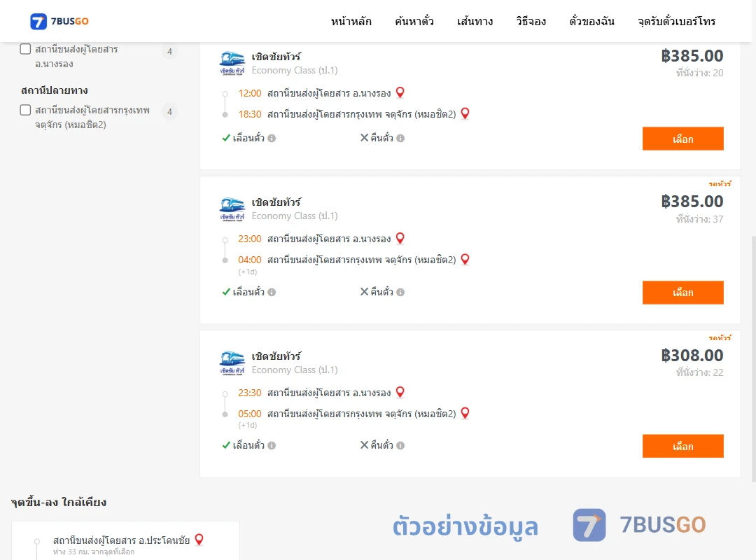Click the page vertical scrollbar

click(754, 358)
